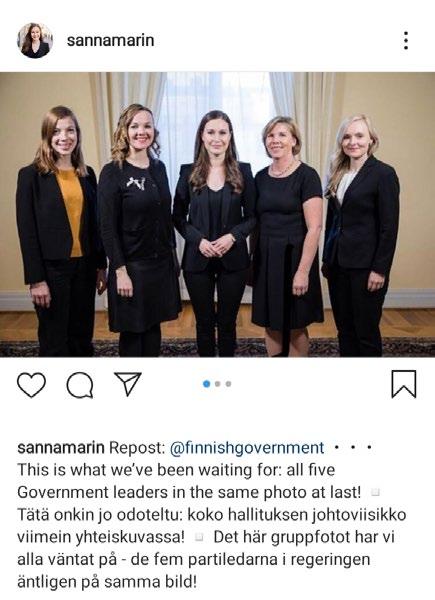Like the post with the heart icon
The image size is (435, 600).
(31, 385)
